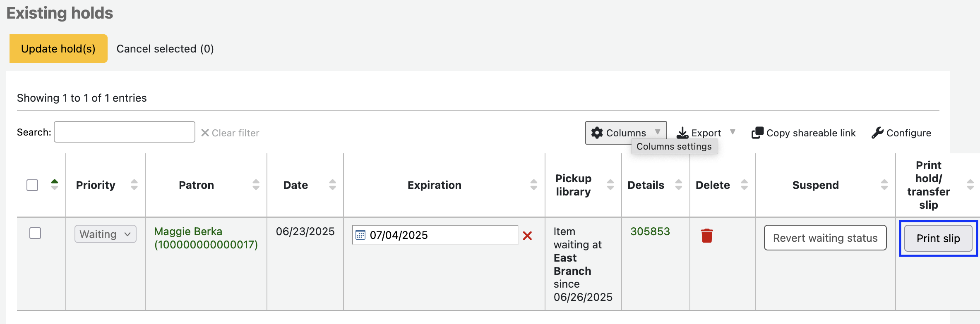
Task: Open the Columns settings dropdown
Action: (x=625, y=133)
